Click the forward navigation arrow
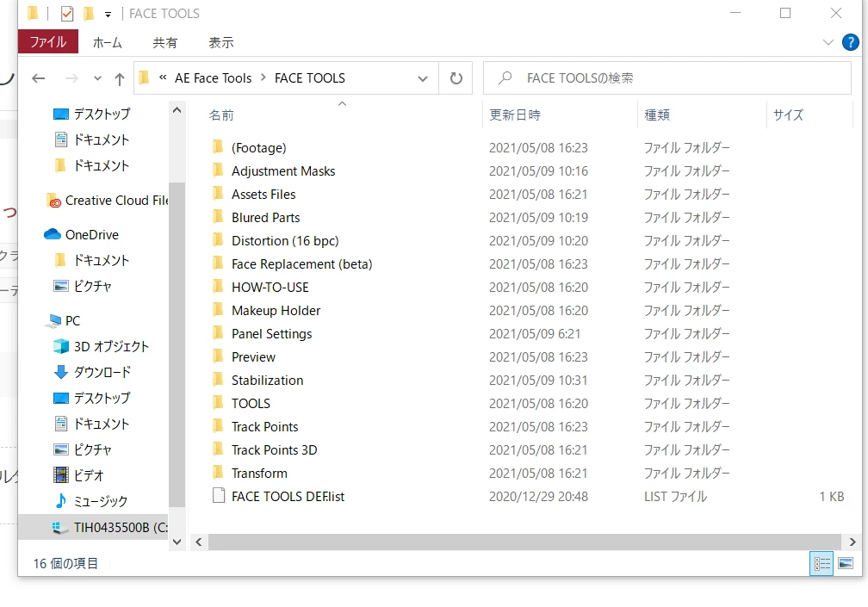Image resolution: width=868 pixels, height=607 pixels. pos(71,78)
